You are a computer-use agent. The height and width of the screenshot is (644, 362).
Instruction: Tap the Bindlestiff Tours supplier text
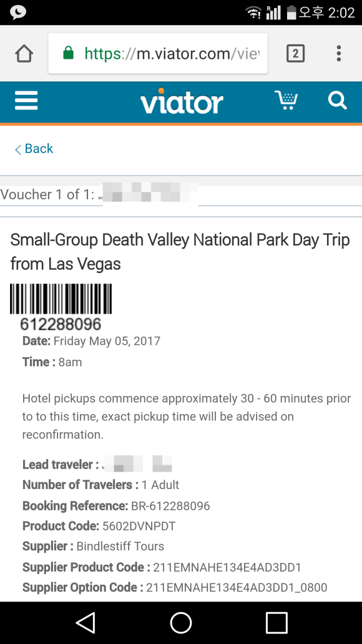tap(120, 547)
